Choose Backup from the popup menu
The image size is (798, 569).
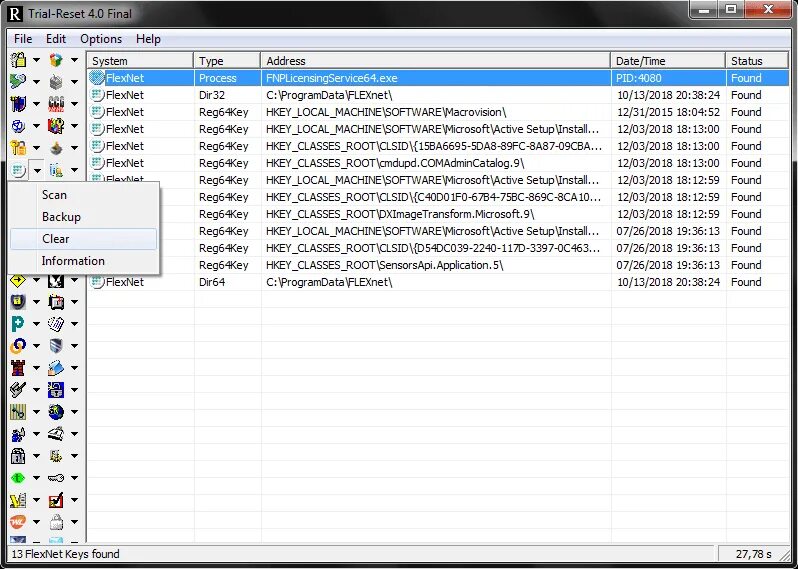[x=83, y=217]
